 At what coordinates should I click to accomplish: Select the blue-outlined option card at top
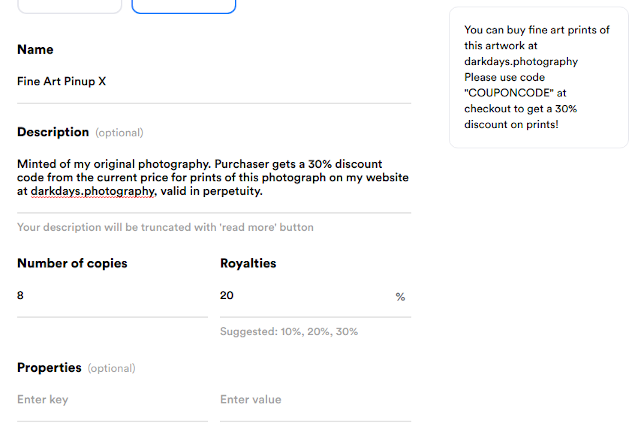pyautogui.click(x=184, y=6)
